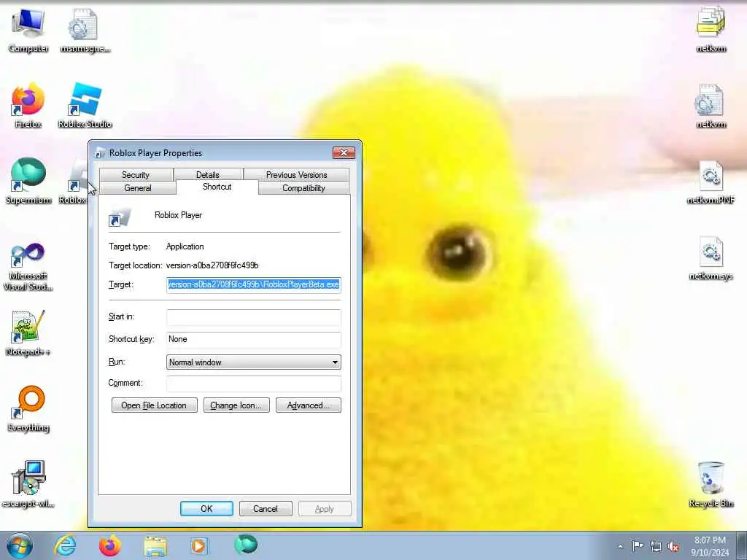The image size is (747, 560).
Task: Click in the Comment field
Action: click(x=253, y=384)
